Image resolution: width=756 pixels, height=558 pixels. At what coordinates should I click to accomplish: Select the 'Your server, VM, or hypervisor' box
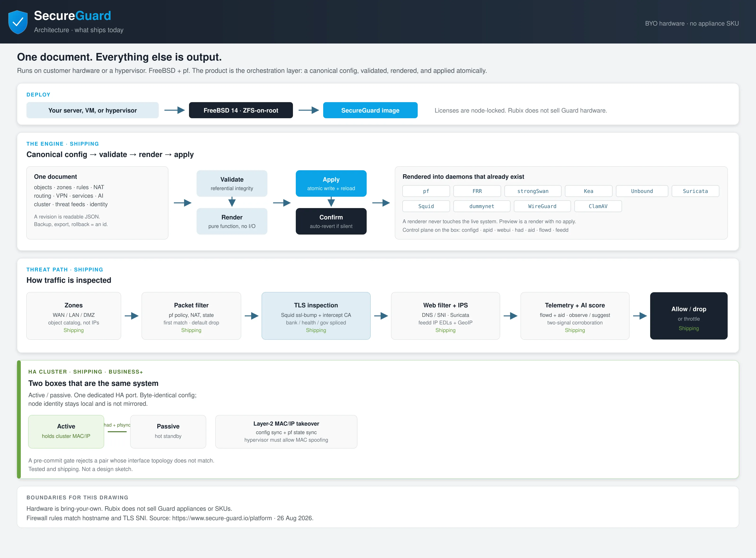click(92, 110)
